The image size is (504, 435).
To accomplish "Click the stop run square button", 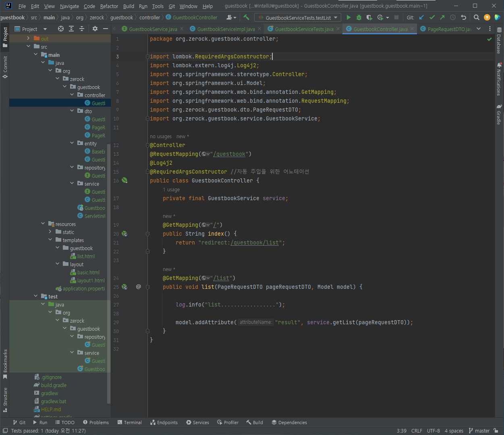I will 396,17.
